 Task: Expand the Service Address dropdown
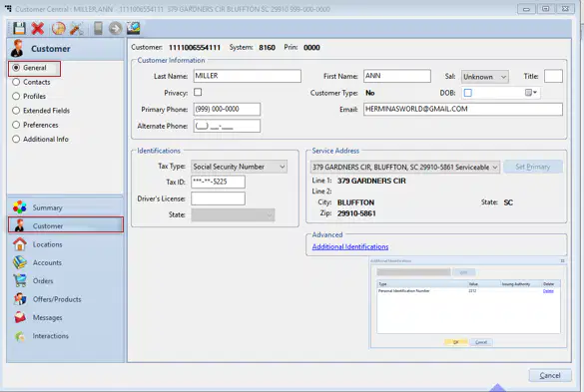(405, 168)
